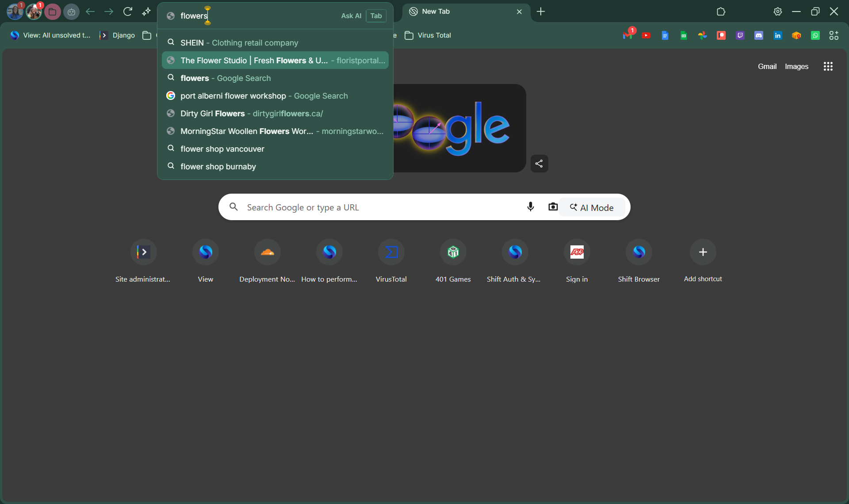
Task: Open the Django bookmark
Action: coord(118,35)
